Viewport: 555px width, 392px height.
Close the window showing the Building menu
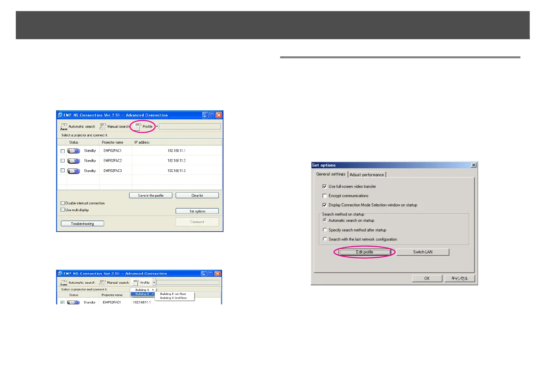click(x=218, y=273)
